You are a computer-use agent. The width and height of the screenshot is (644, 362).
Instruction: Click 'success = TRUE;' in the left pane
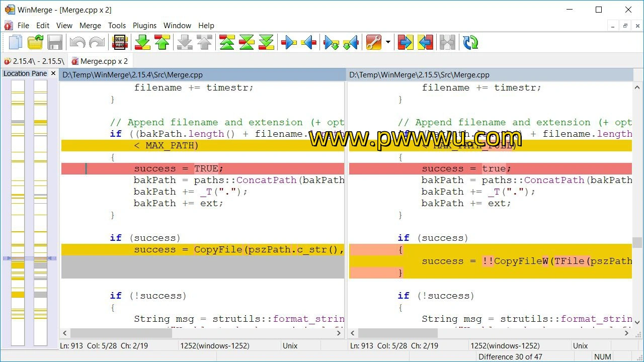(x=179, y=168)
